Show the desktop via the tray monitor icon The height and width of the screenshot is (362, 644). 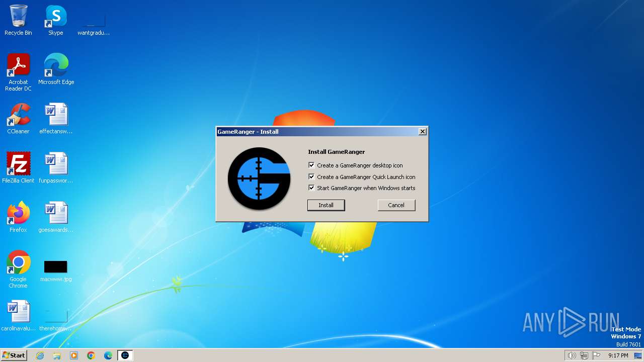click(638, 355)
